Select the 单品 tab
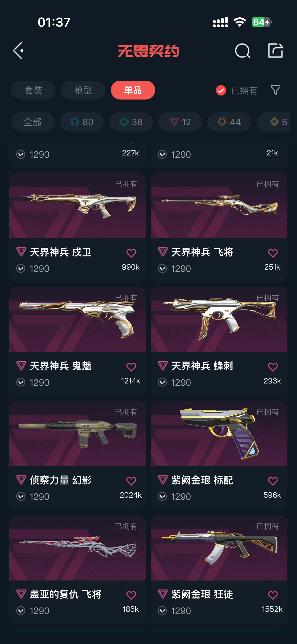Viewport: 297px width, 644px height. [x=133, y=90]
